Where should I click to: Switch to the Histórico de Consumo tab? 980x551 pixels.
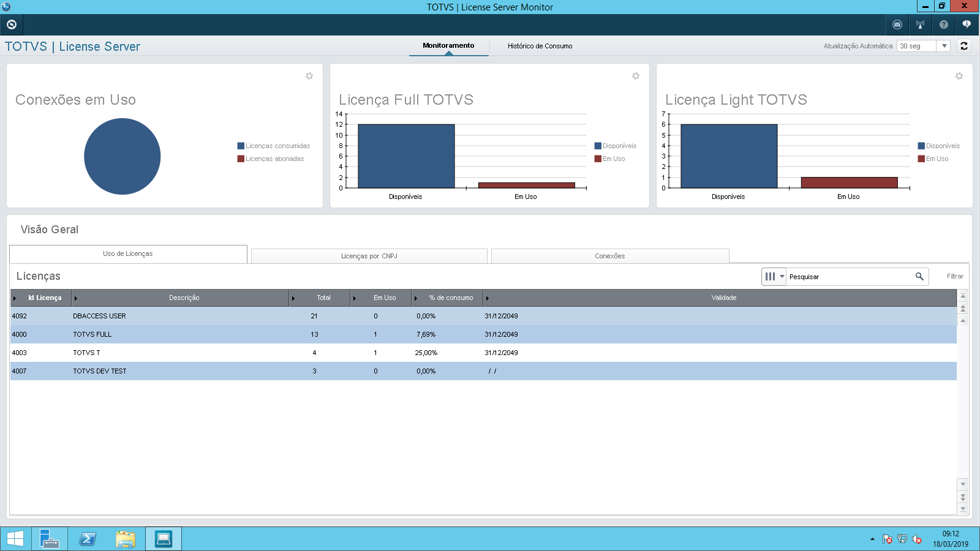point(540,46)
